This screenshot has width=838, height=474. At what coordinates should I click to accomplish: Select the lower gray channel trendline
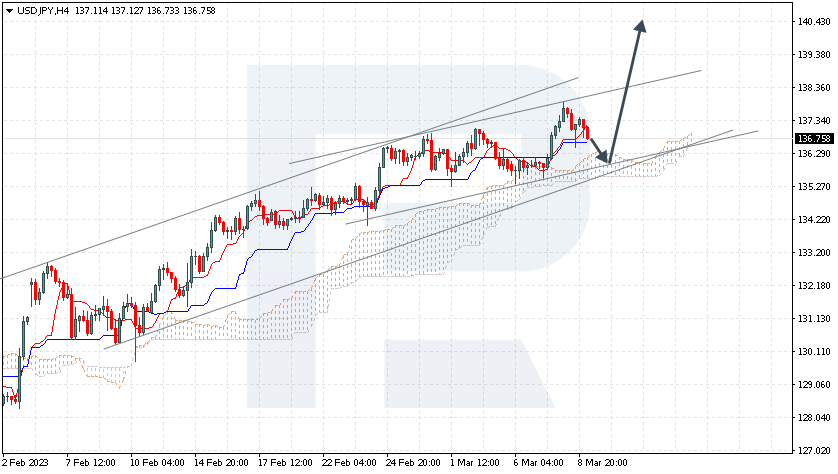pyautogui.click(x=417, y=240)
